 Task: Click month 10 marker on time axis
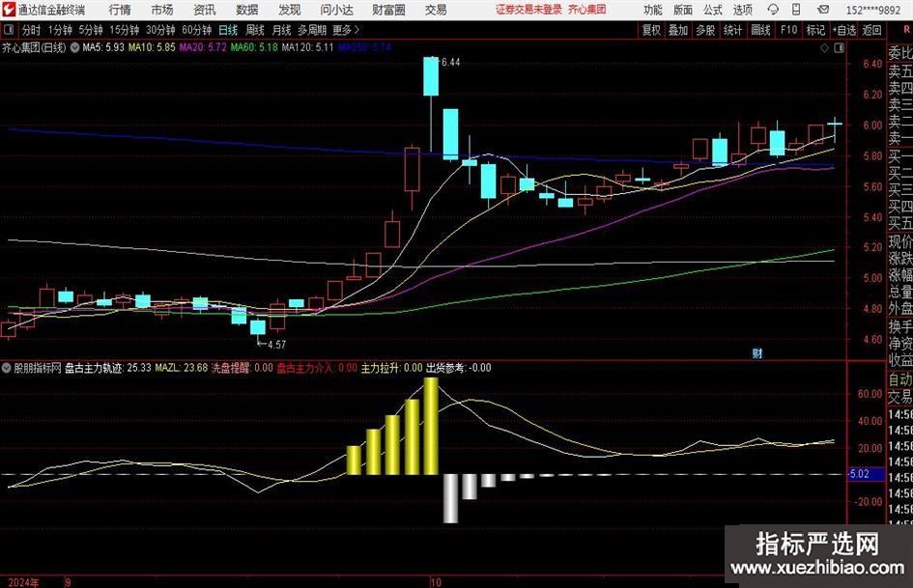click(436, 582)
